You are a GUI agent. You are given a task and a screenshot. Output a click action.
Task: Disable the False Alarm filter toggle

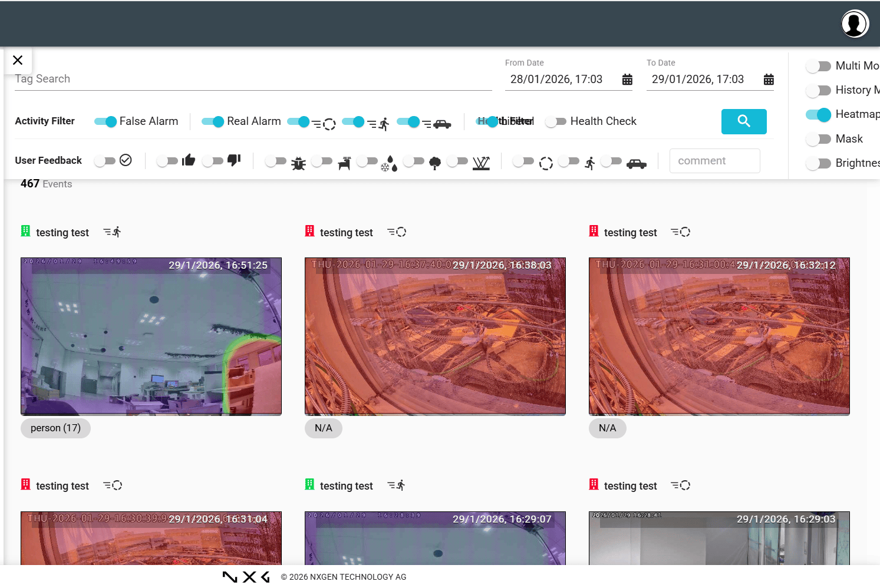click(106, 121)
